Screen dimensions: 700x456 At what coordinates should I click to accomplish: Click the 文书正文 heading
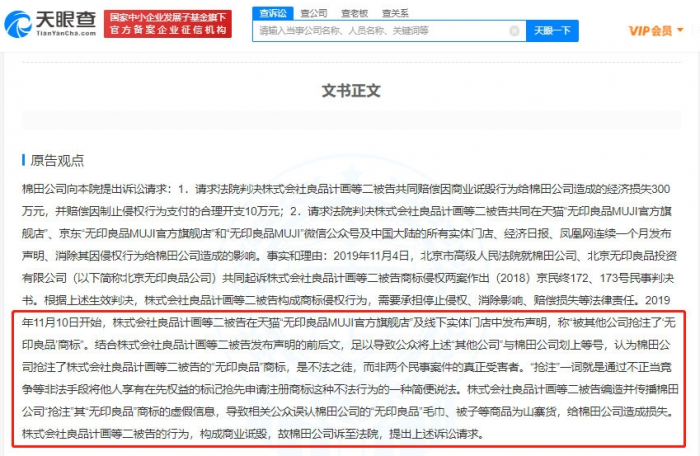click(351, 91)
